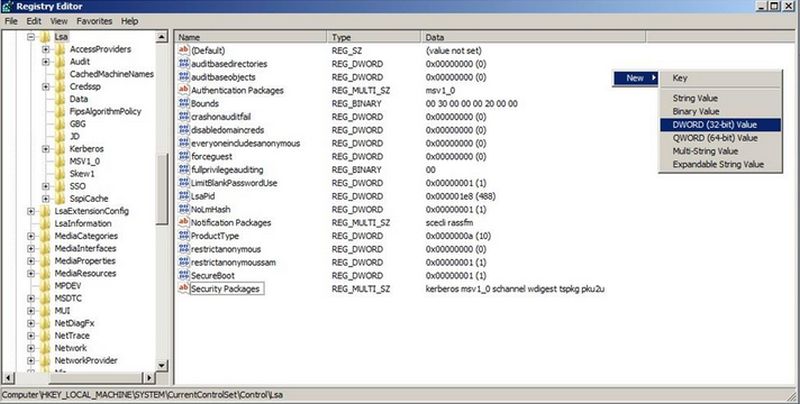Open the File menu
Image resolution: width=800 pixels, height=404 pixels.
click(x=11, y=21)
